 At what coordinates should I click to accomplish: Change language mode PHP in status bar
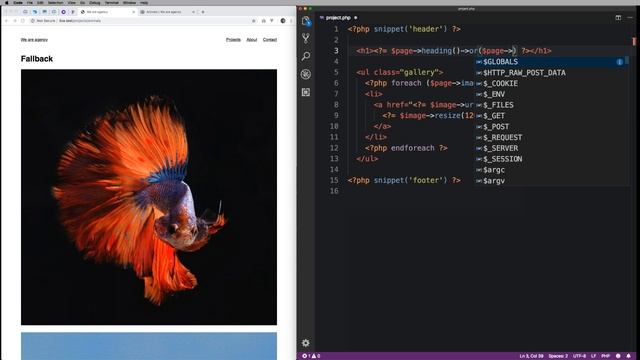pos(605,356)
